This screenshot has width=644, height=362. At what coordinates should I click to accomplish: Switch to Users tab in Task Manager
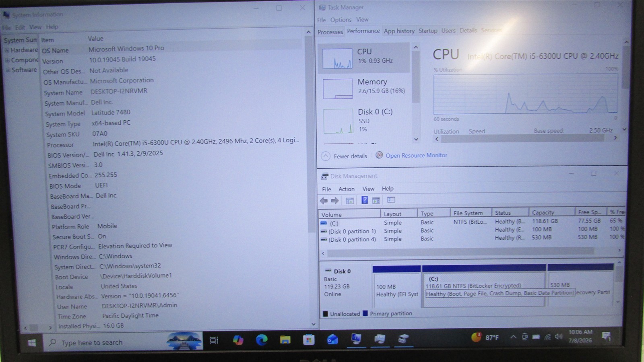(448, 31)
